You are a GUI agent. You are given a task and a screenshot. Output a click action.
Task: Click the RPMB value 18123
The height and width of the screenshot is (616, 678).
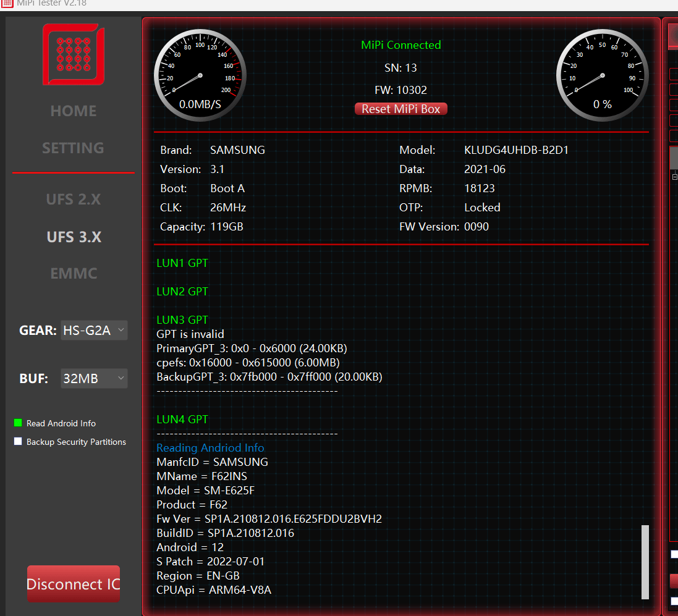point(479,188)
